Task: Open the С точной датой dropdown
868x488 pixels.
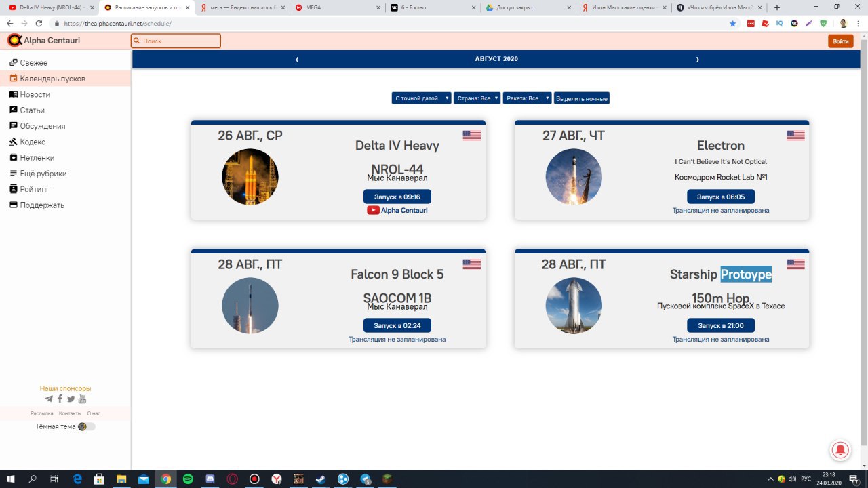Action: click(421, 98)
